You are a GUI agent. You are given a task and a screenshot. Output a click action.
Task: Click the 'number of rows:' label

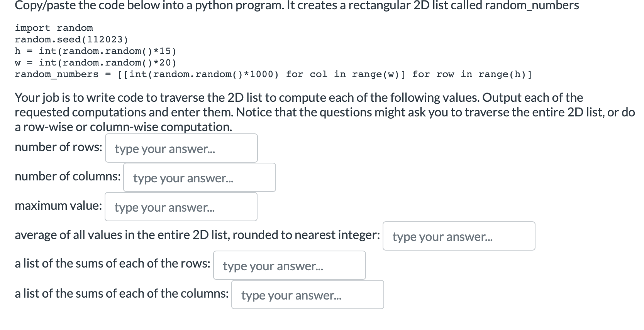coord(59,147)
